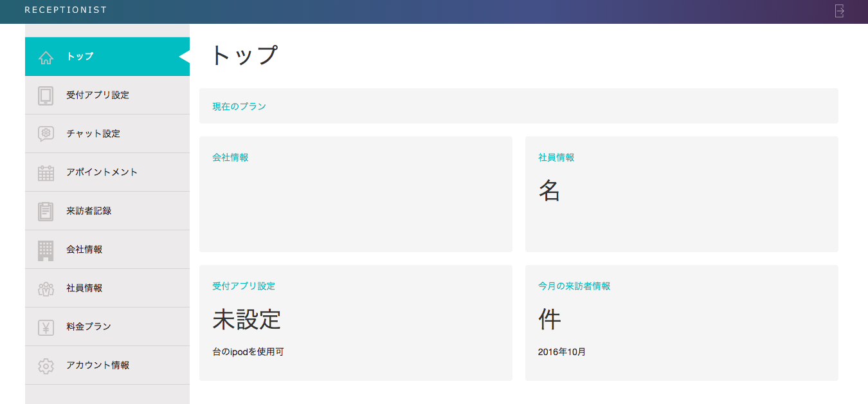Click the 会社情報 card heading link
Screen dimensions: 868x404
230,157
